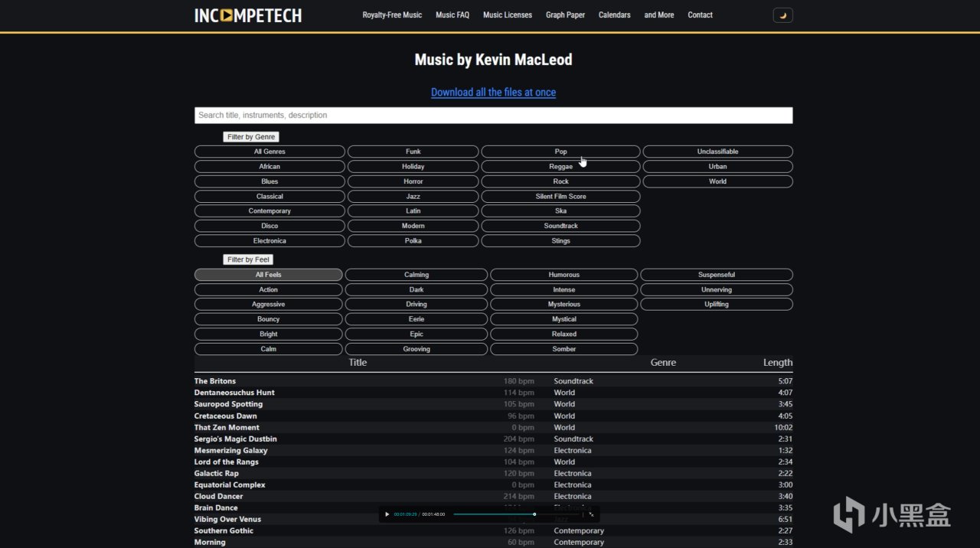980x548 pixels.
Task: Toggle dark mode moon button
Action: click(782, 15)
